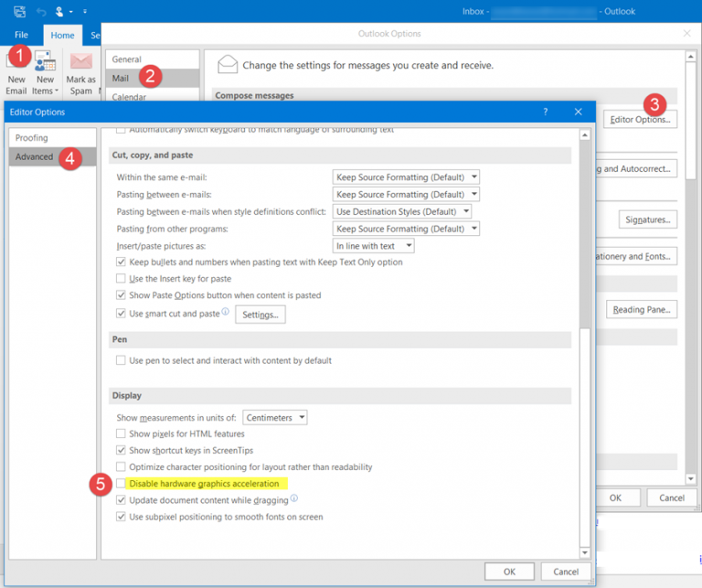Viewport: 702px width, 588px height.
Task: Open Pasting between e-mails dropdown
Action: tap(406, 195)
